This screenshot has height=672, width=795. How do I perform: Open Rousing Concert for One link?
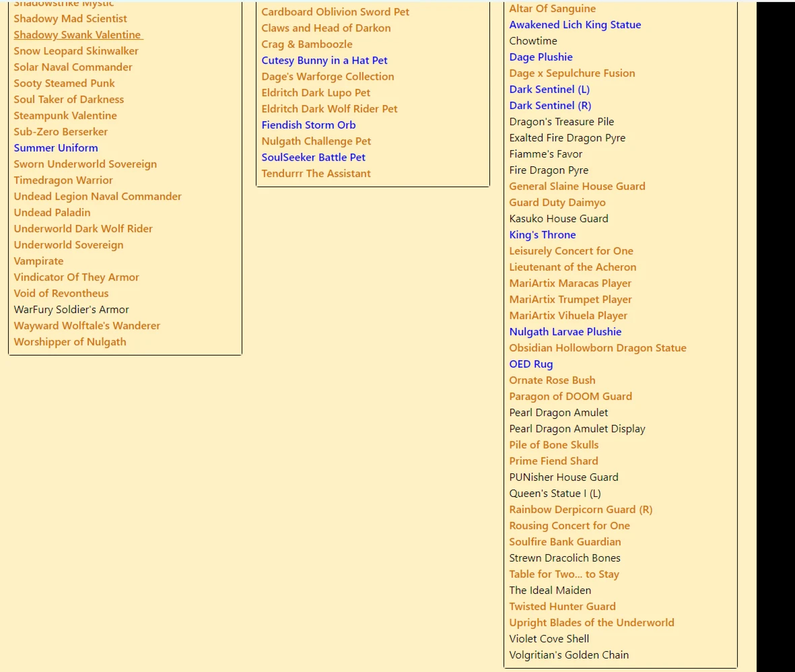[569, 527]
